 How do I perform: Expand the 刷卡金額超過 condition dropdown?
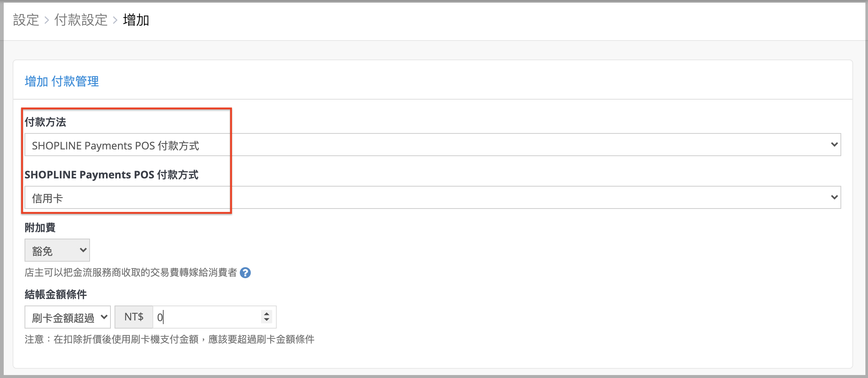coord(67,317)
